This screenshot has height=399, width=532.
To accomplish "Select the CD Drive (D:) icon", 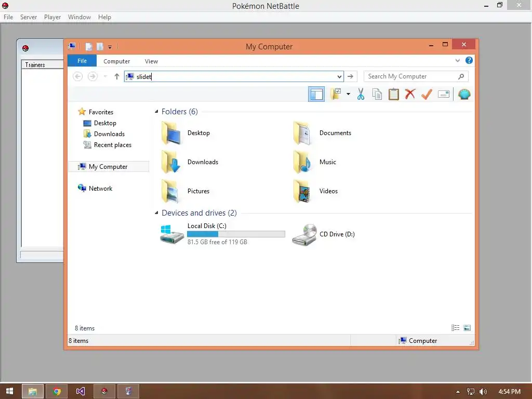I will pos(304,234).
